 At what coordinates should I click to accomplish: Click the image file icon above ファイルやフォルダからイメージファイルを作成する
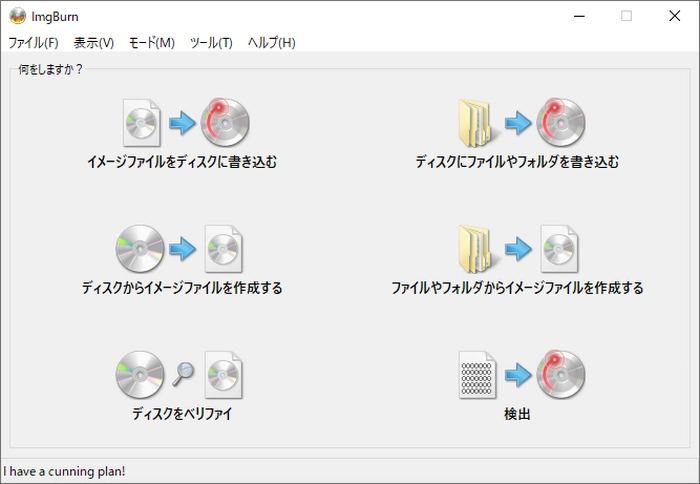pyautogui.click(x=559, y=249)
